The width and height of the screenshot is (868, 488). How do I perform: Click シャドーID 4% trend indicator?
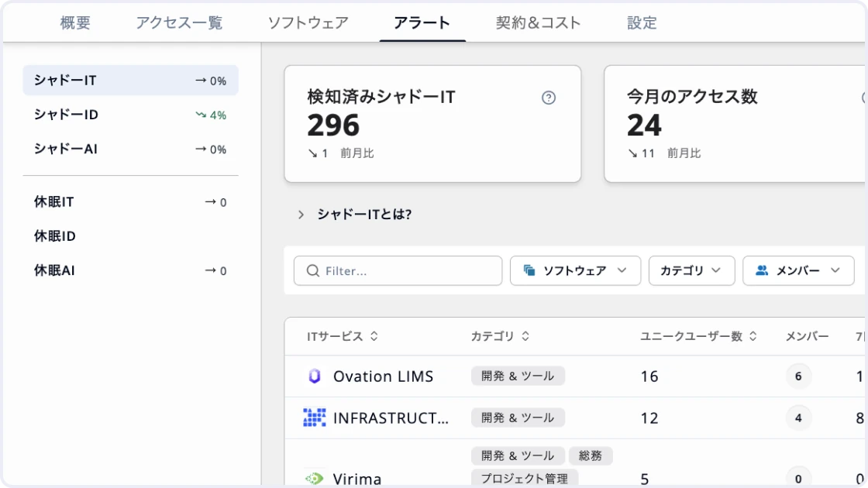coord(211,115)
